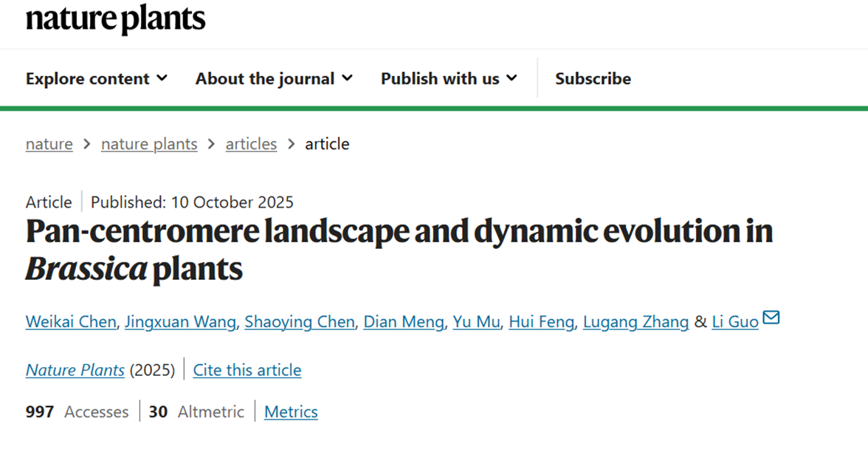Open Jingxuan Wang's author page
868x455 pixels.
(x=179, y=321)
